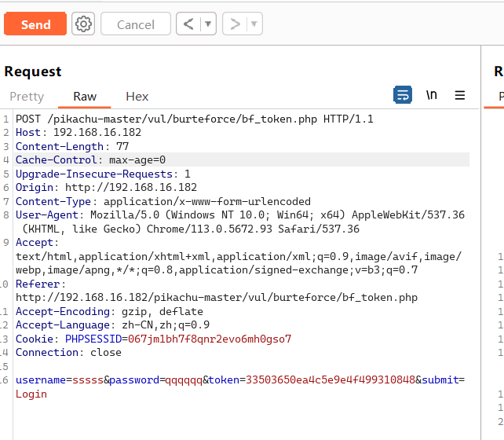Go forward to next request arrow
Image resolution: width=504 pixels, height=440 pixels.
coord(235,24)
